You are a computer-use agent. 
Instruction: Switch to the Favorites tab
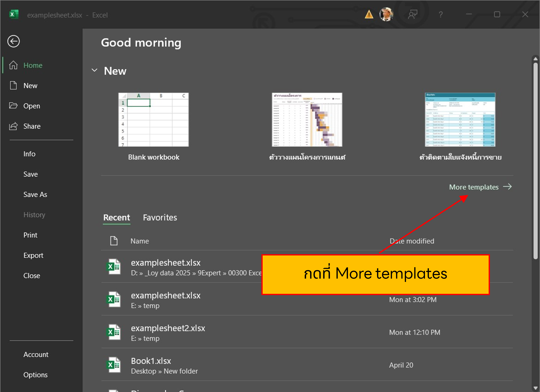tap(160, 217)
